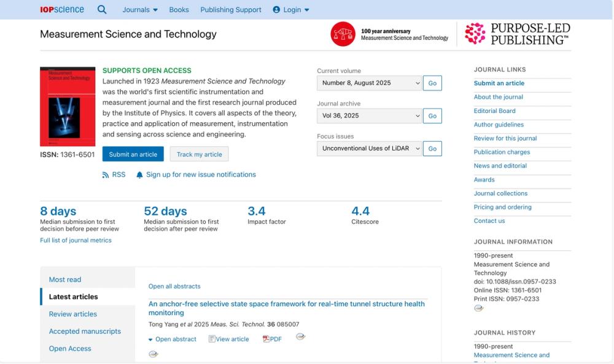Select the Latest articles tab
Viewport: 614px width, 364px height.
73,296
